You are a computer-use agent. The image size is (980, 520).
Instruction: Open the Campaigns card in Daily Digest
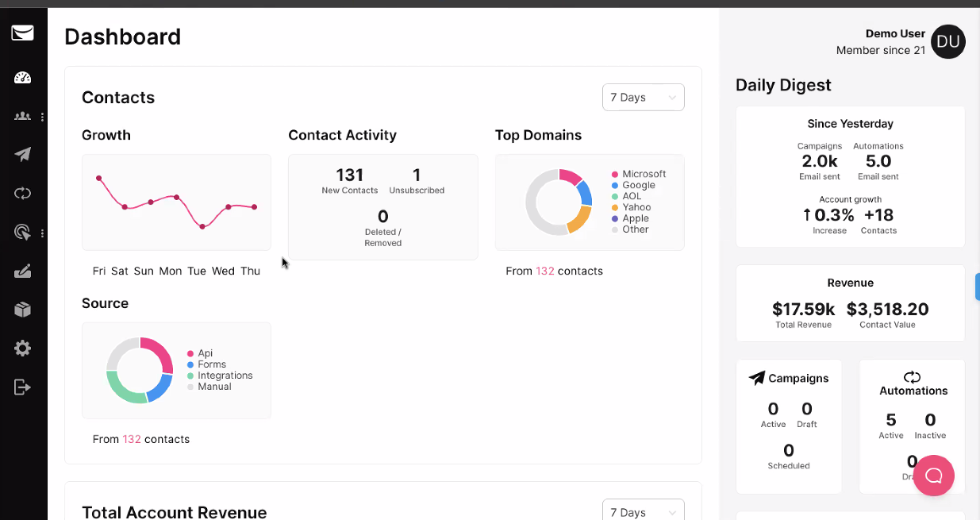[x=789, y=426]
